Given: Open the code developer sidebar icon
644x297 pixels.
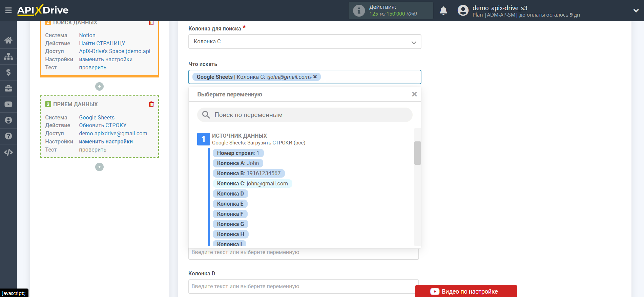Looking at the screenshot, I should coord(8,152).
